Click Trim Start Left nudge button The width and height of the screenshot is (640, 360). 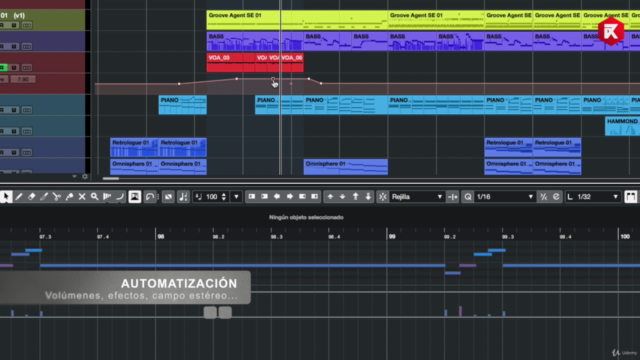252,197
